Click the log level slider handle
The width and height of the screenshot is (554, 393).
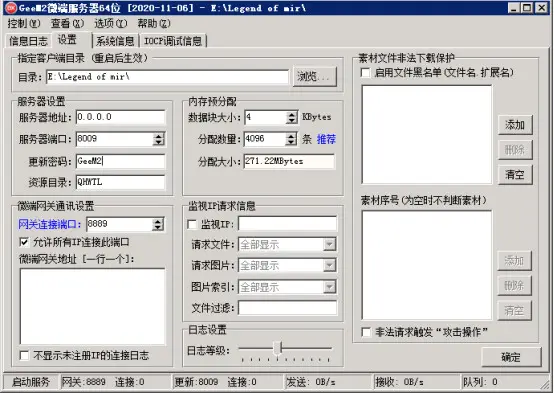point(278,348)
